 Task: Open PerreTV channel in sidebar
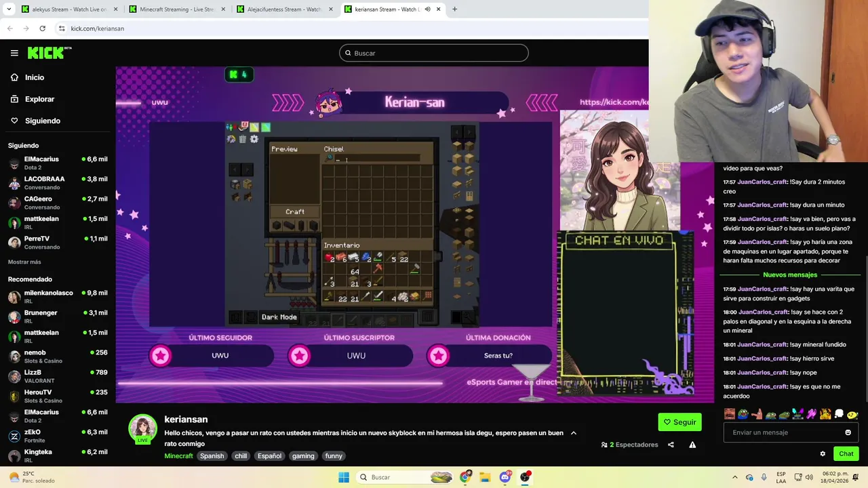(x=58, y=242)
